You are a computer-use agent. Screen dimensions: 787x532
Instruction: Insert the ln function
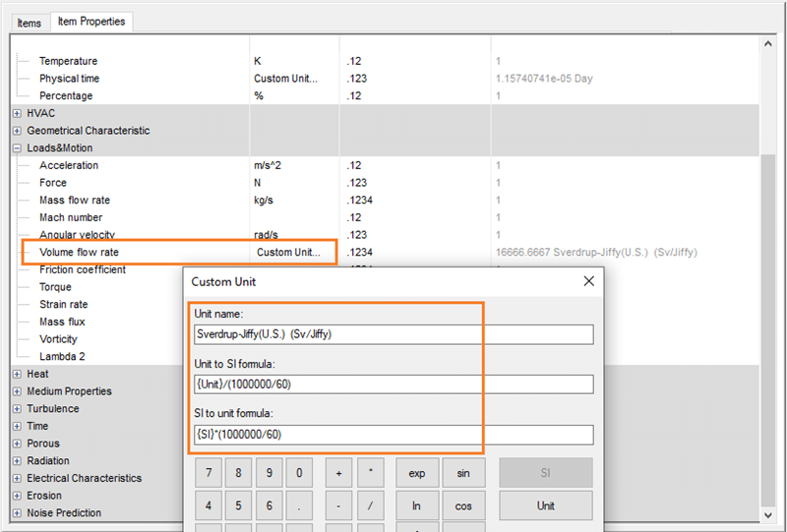coord(416,505)
